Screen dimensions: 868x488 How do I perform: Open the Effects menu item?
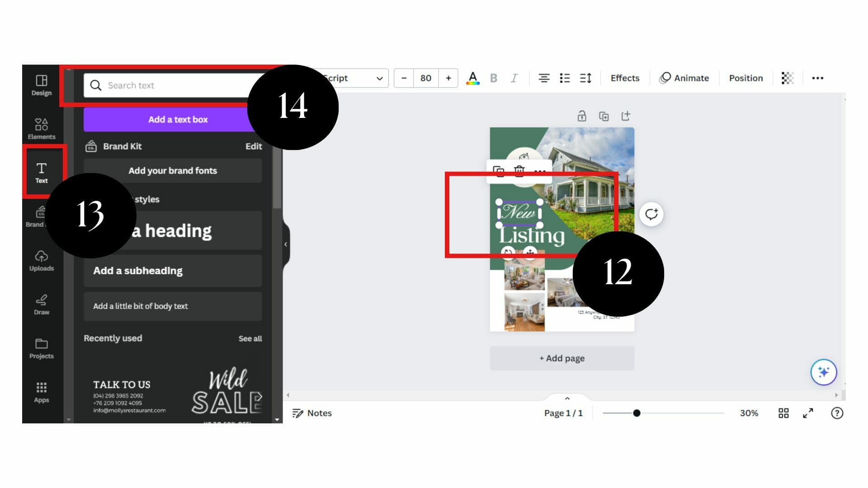pos(625,78)
